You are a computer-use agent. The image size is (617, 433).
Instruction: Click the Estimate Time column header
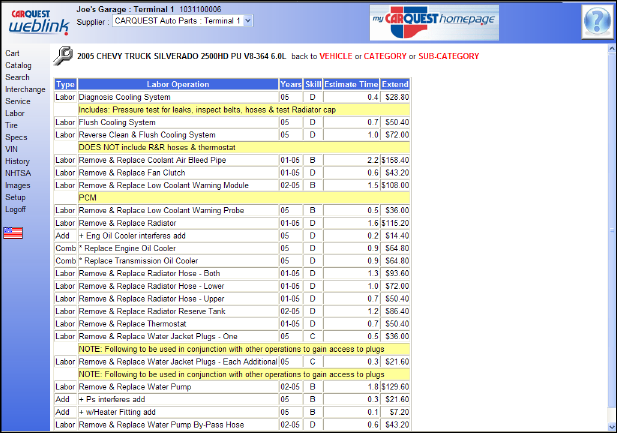click(351, 84)
